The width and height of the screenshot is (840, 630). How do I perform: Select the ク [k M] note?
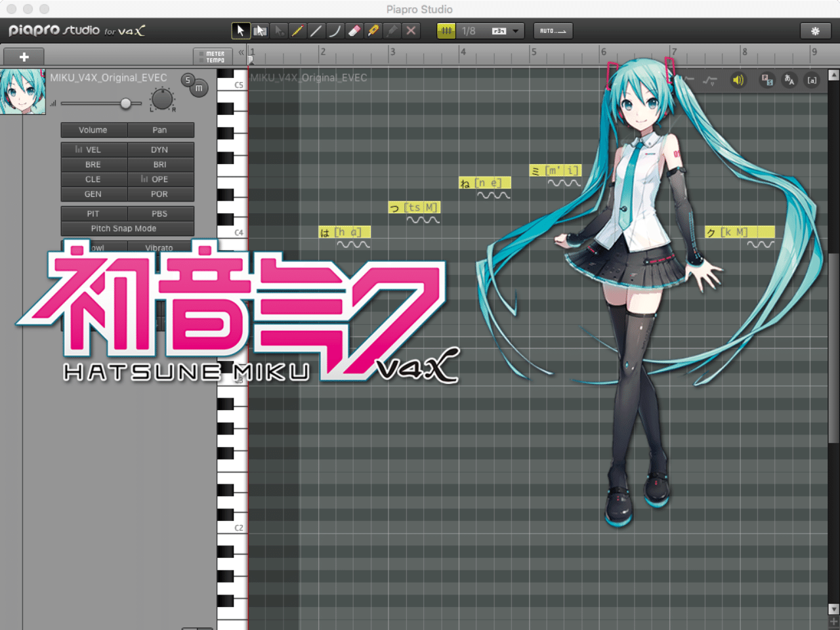pos(740,232)
